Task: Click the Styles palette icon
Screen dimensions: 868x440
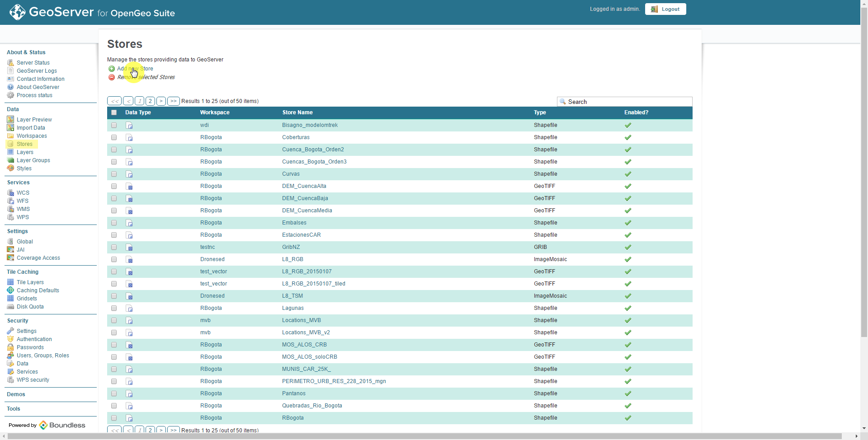Action: point(10,169)
